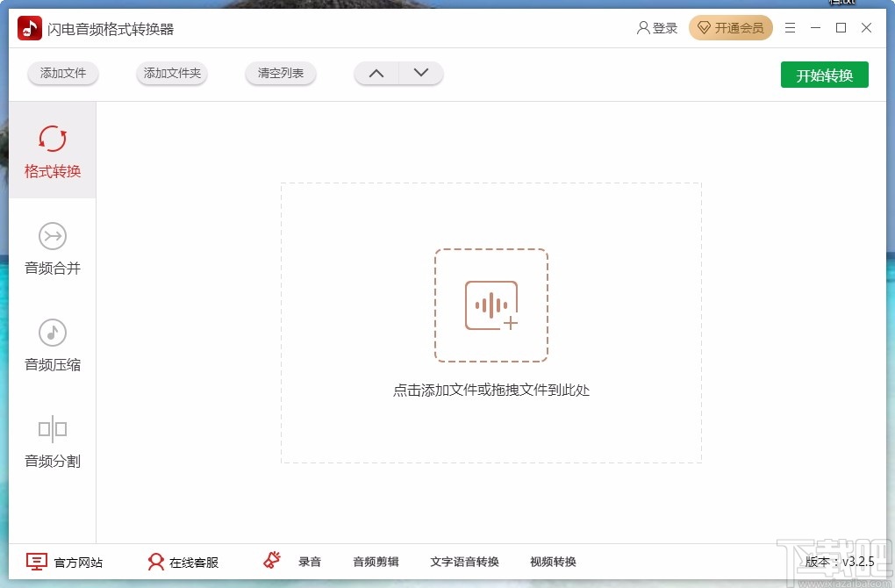
Task: Click the 闪电音频格式转换器 title text
Action: 111,29
